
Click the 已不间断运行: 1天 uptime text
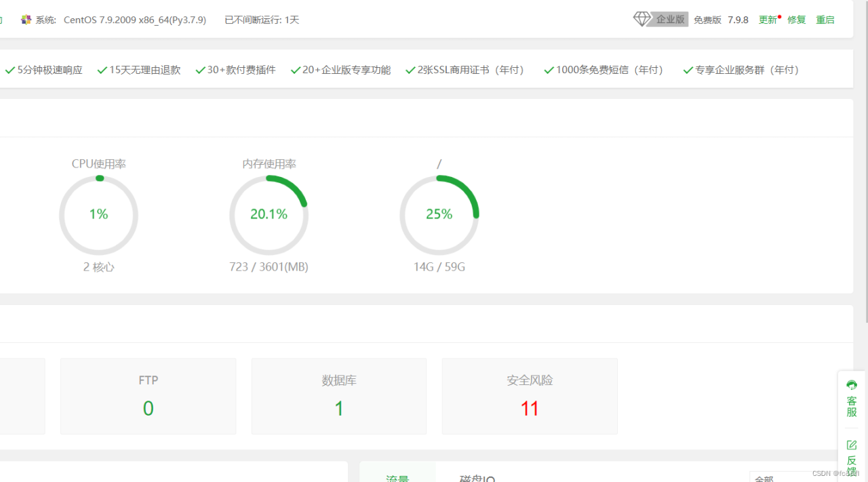point(262,20)
